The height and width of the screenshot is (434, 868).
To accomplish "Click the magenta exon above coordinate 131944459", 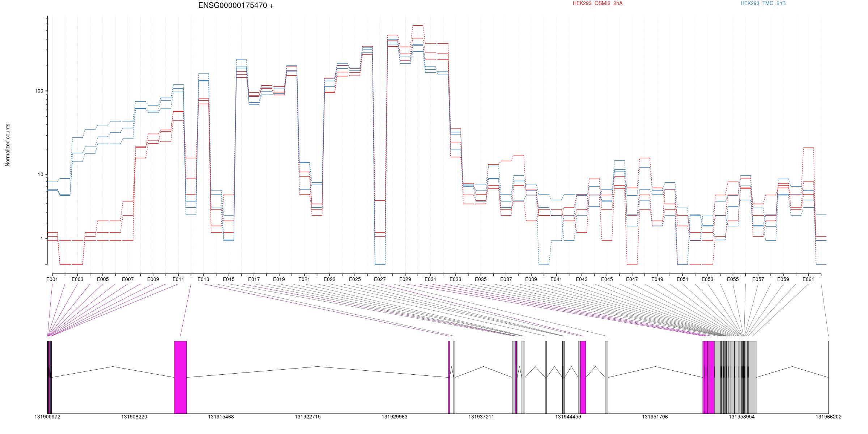I will pos(583,377).
